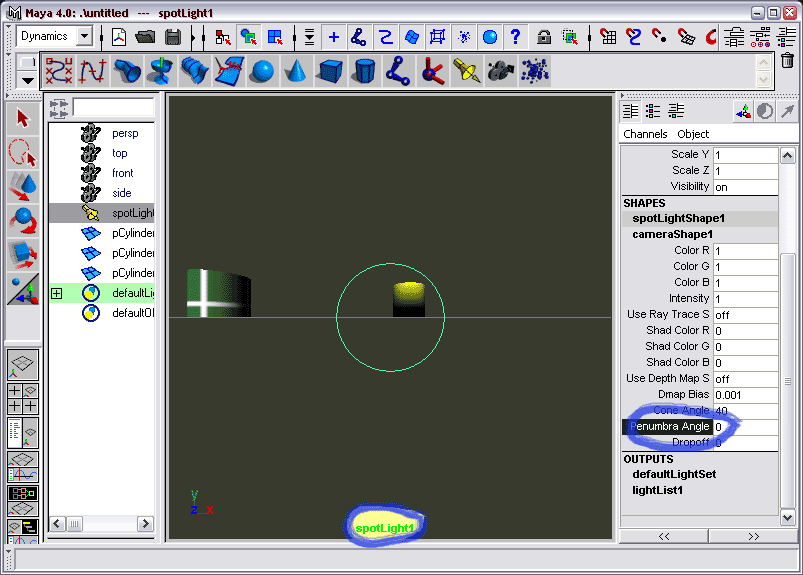The image size is (803, 575).
Task: Activate the Lasso select tool
Action: 24,153
